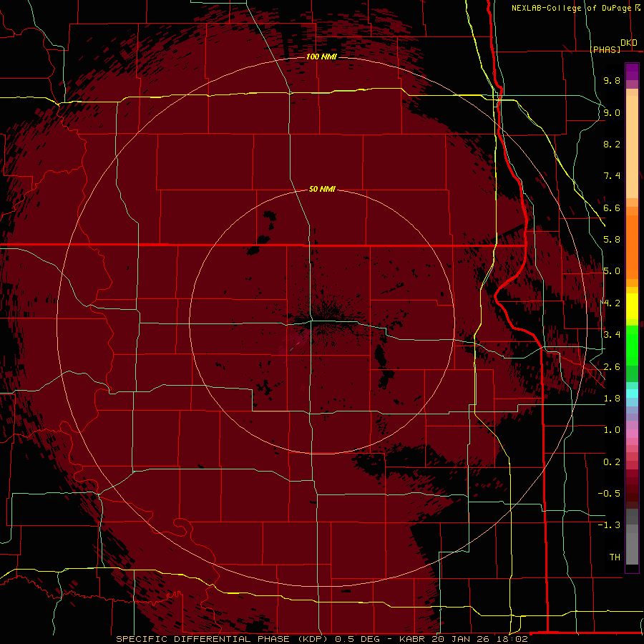Click the purple top color band of legend

[632, 72]
